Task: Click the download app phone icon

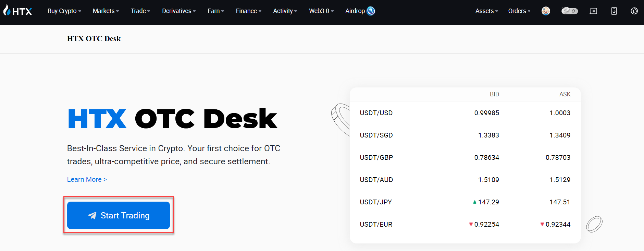Action: tap(614, 11)
